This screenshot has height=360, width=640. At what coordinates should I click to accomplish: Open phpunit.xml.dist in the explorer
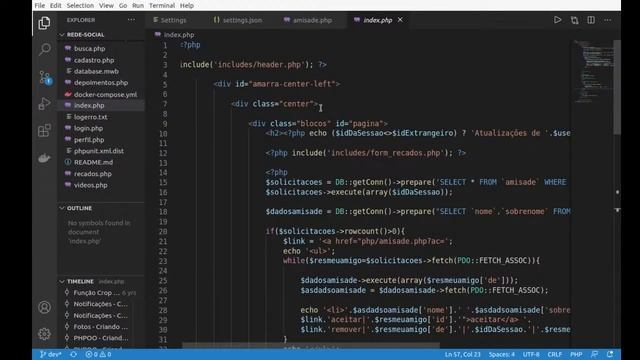click(100, 151)
